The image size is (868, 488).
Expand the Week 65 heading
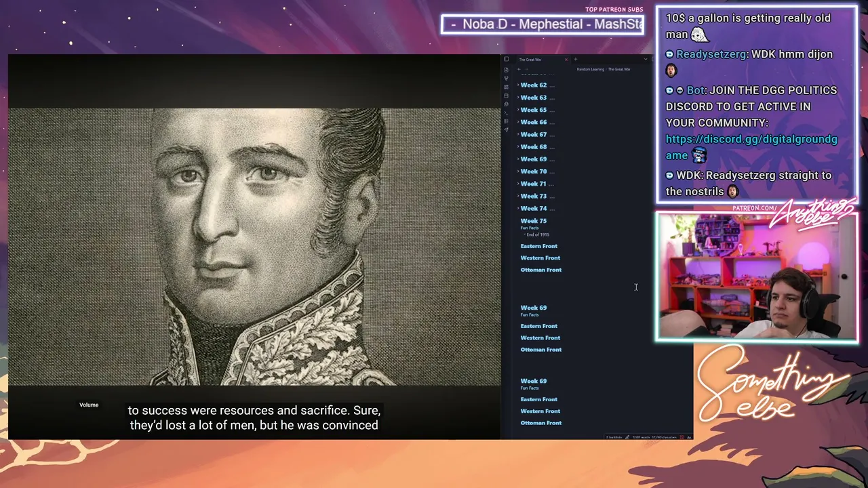coord(518,110)
